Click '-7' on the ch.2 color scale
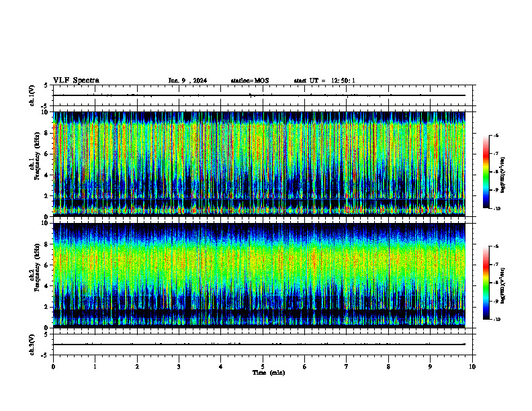This screenshot has height=411, width=532. click(x=496, y=265)
